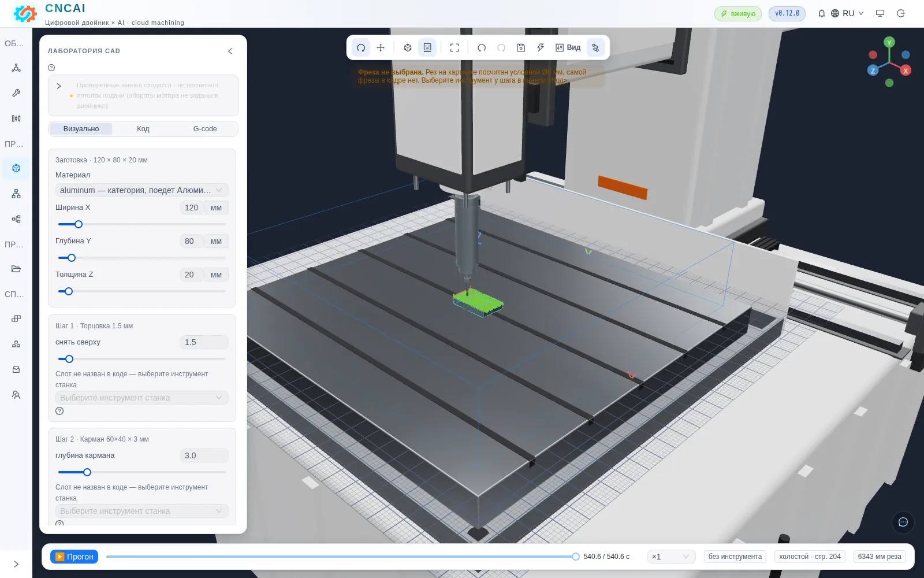Click the simulation timeline progress handle
924x578 pixels.
(576, 557)
